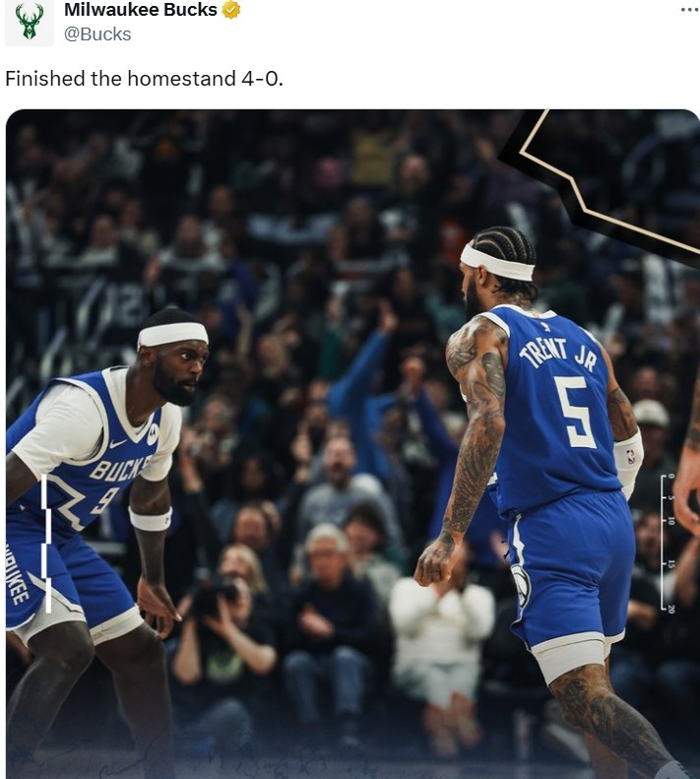Click Trent Jr's white headband
700x779 pixels.
click(496, 263)
